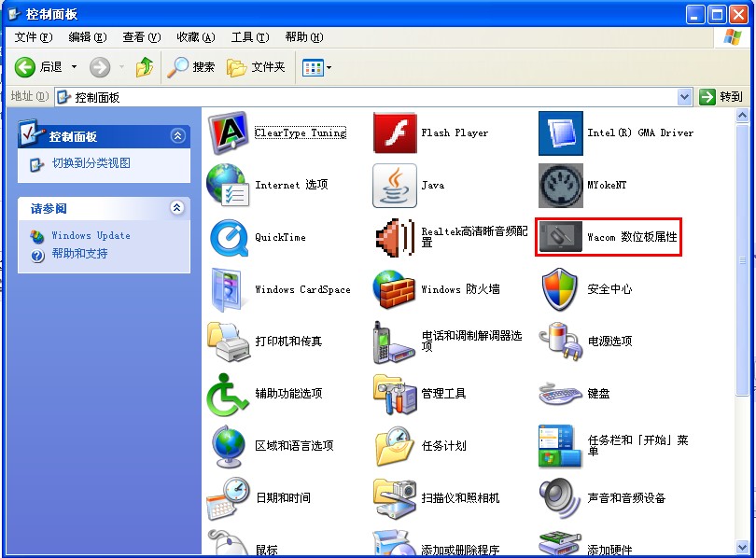The width and height of the screenshot is (756, 558).
Task: Open the 管理工具 icon
Action: pyautogui.click(x=395, y=394)
